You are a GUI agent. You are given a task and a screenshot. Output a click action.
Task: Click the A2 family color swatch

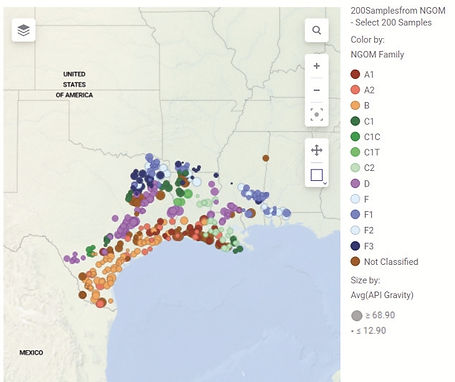(356, 90)
